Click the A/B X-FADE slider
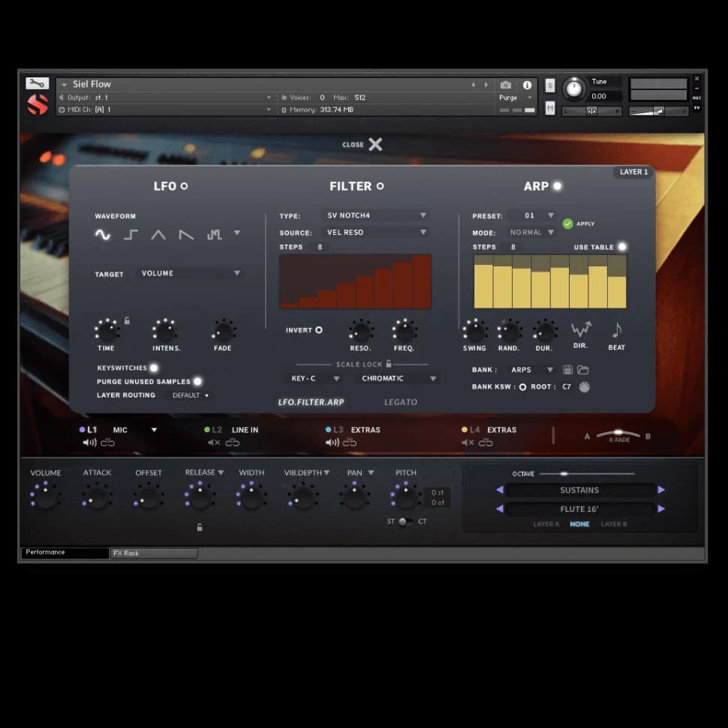The width and height of the screenshot is (728, 728). point(618,435)
